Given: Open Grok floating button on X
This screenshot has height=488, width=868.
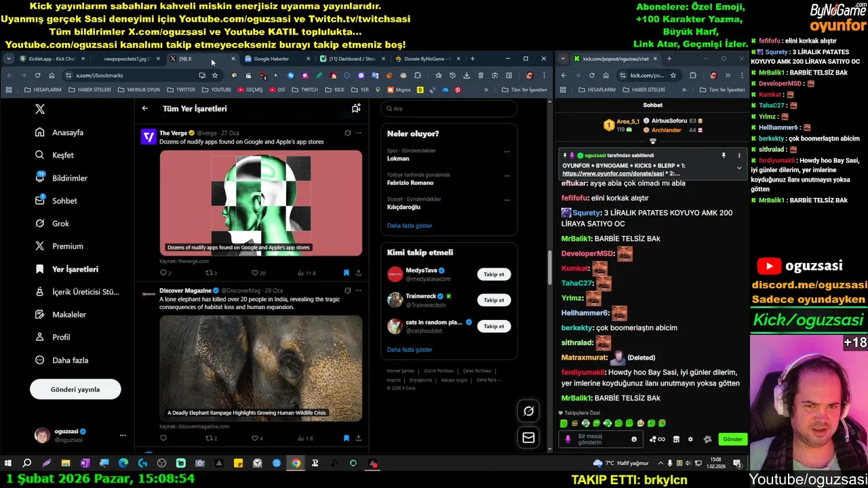Looking at the screenshot, I should pos(528,411).
